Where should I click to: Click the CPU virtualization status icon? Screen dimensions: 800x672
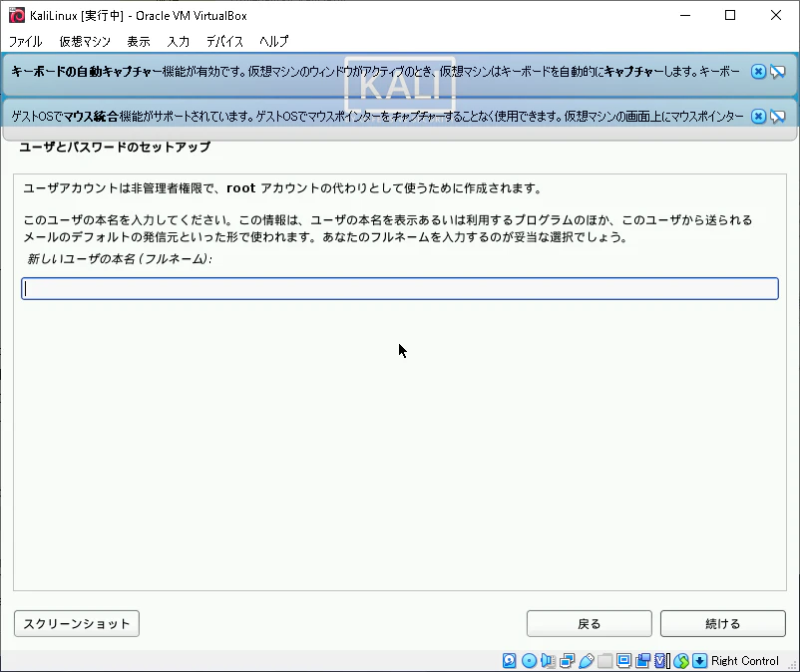pyautogui.click(x=661, y=661)
